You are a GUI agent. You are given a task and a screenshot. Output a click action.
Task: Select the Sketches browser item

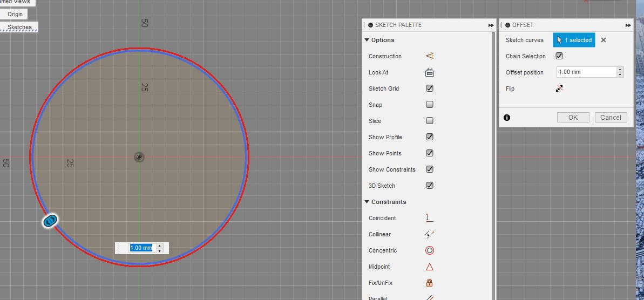(19, 27)
